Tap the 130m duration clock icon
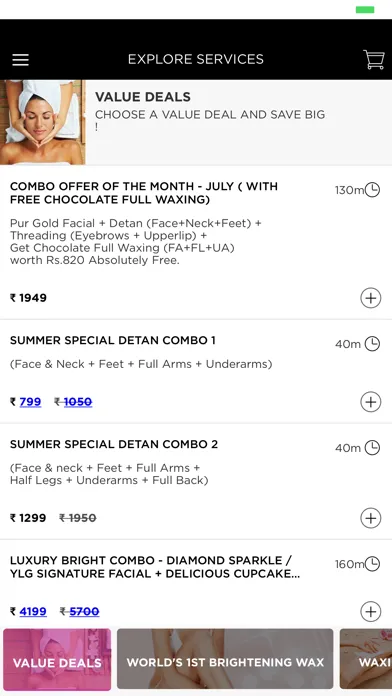392x696 pixels. click(372, 190)
